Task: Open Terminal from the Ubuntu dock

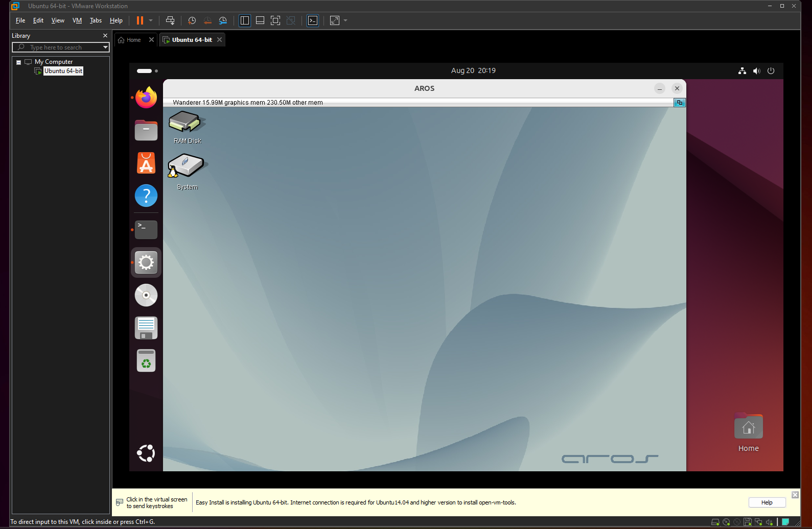Action: pos(146,230)
